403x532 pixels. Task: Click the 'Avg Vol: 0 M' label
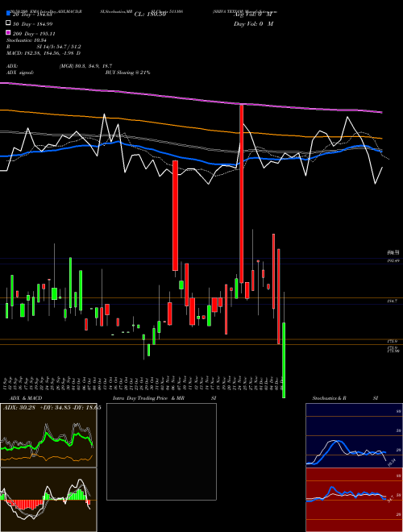coord(253,15)
